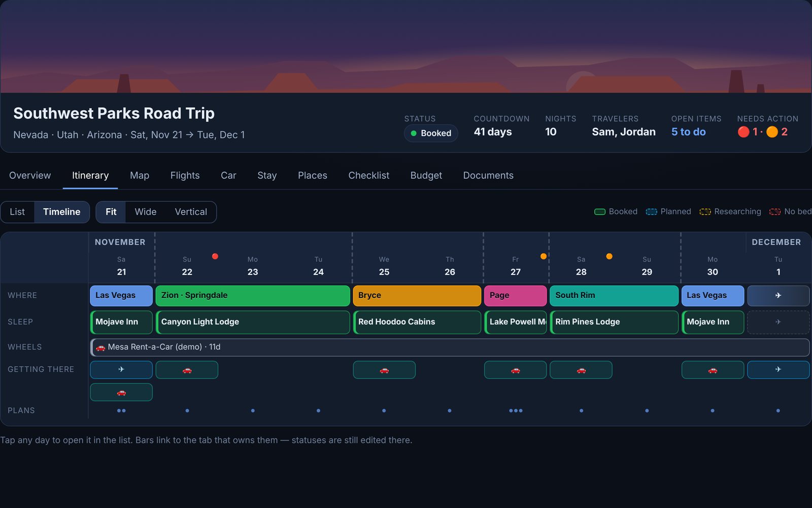The height and width of the screenshot is (508, 812).
Task: Open the Checklist tab
Action: [369, 175]
